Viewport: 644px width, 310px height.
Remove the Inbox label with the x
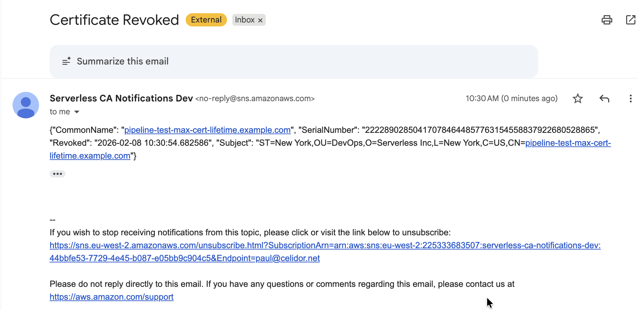[260, 20]
